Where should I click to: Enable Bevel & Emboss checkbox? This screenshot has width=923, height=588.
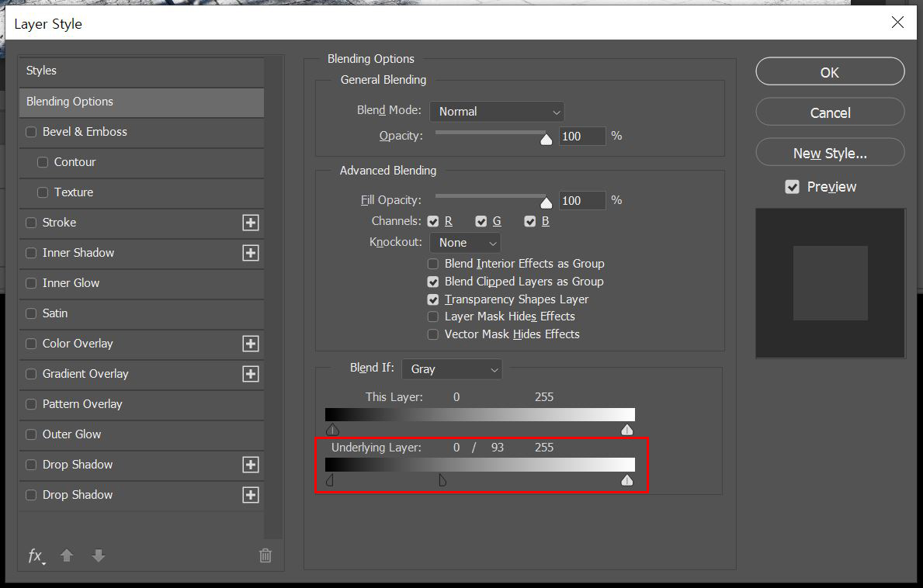tap(31, 133)
